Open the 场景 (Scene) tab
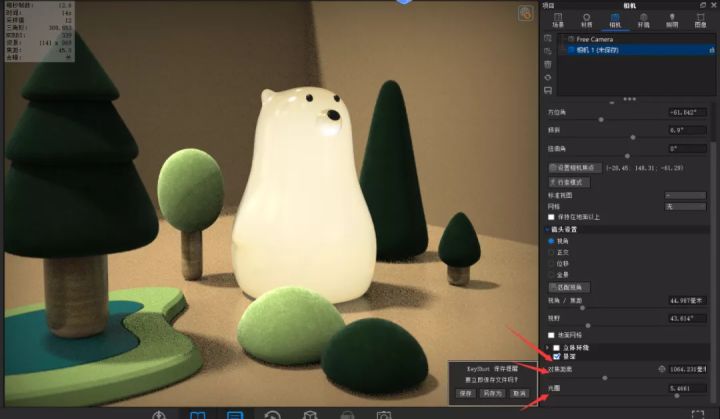Viewport: 720px width, 419px height. (x=557, y=21)
